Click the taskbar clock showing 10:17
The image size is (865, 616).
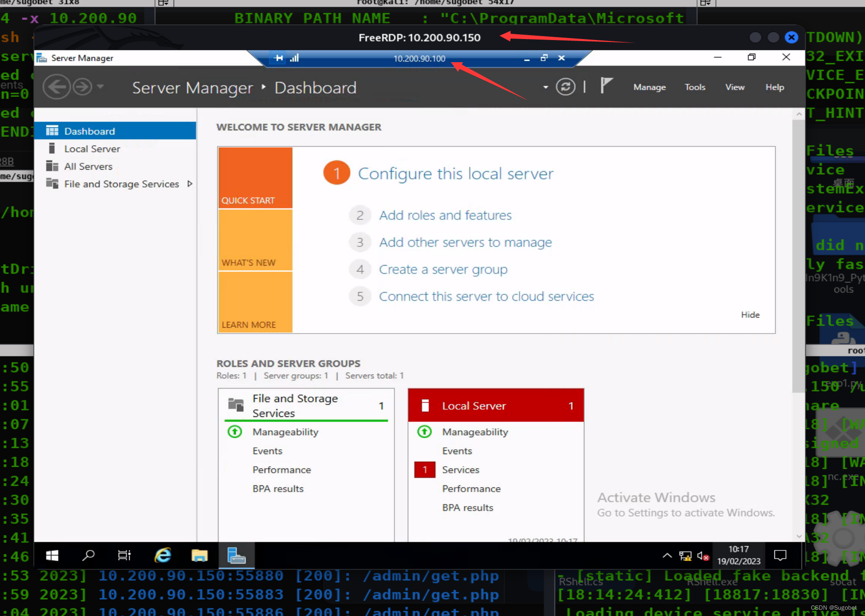tap(738, 555)
